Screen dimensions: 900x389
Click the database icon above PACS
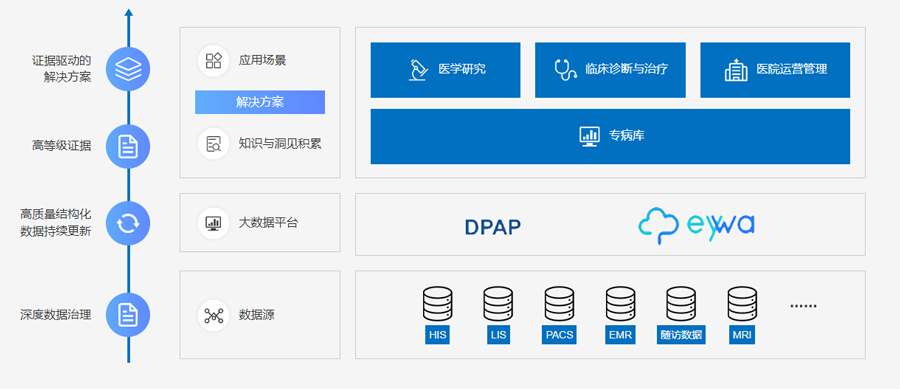pos(559,304)
